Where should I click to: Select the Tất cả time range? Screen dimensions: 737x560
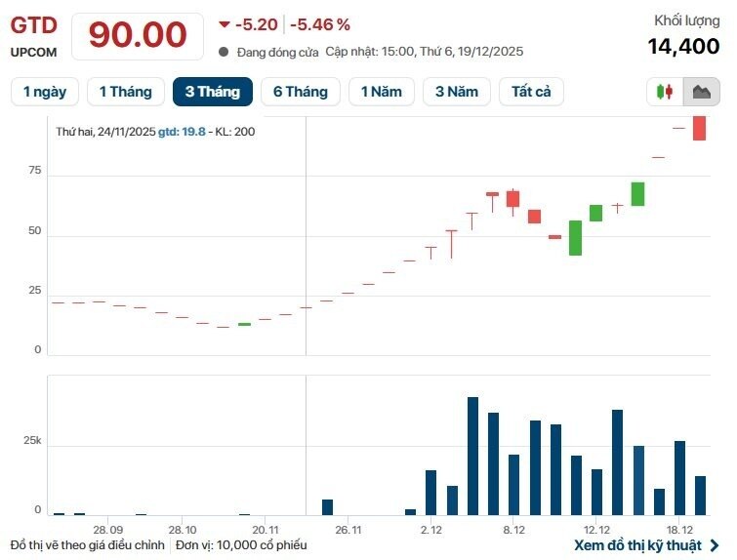click(x=531, y=92)
